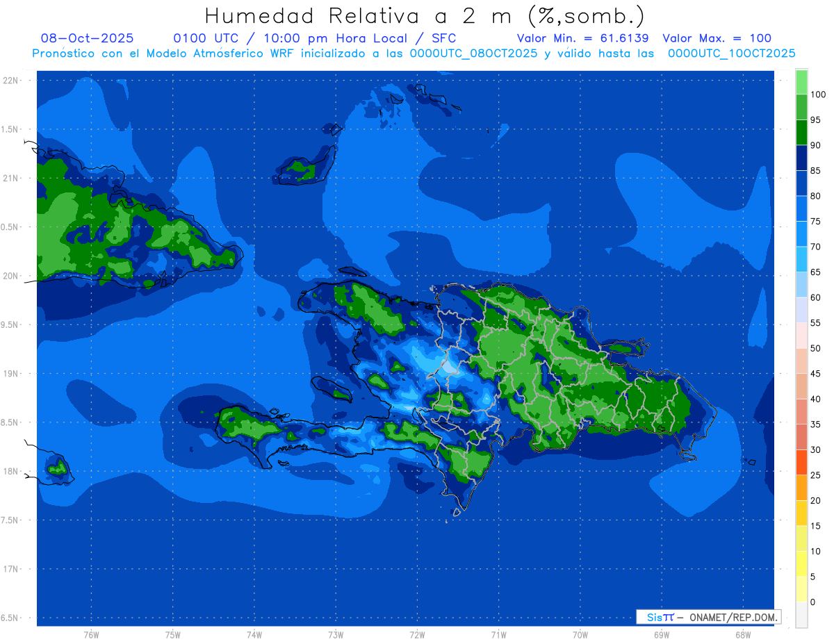Click the '69W' longitude label
Viewport: 834px width, 644px height.
click(662, 635)
